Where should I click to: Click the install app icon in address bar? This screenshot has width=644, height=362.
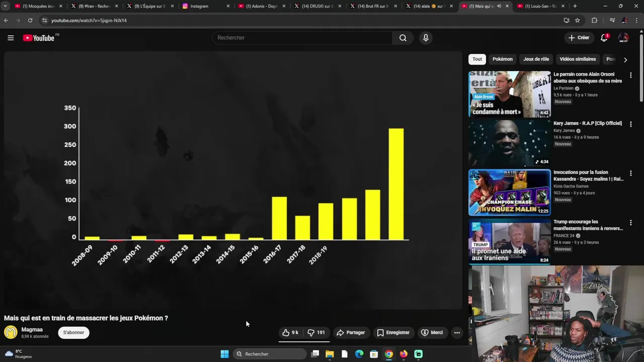pyautogui.click(x=567, y=20)
